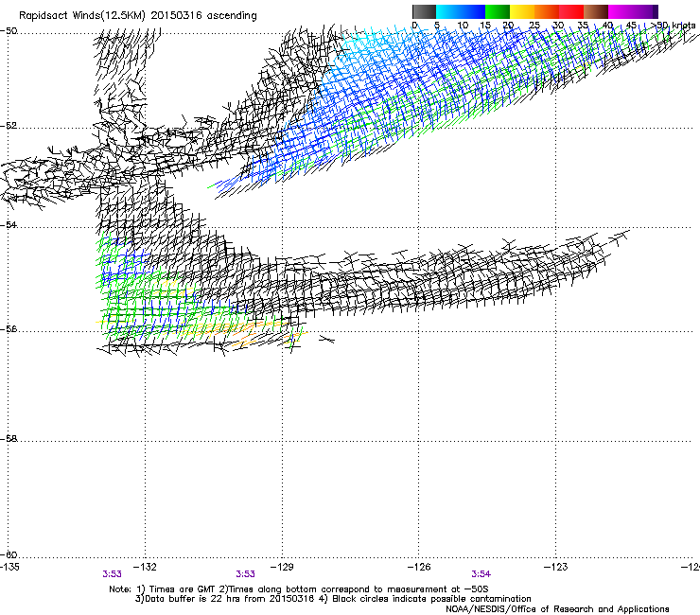Pick the brown 35-40 knots color segment
The image size is (700, 615).
coord(596,11)
